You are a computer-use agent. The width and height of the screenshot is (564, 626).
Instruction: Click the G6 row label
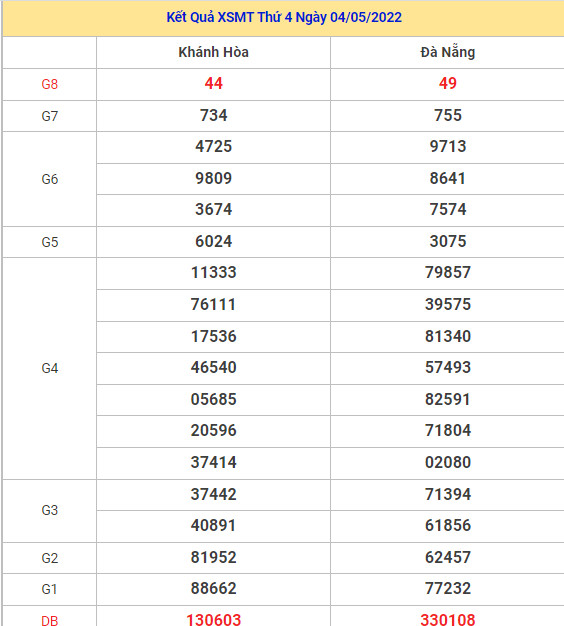tap(50, 179)
